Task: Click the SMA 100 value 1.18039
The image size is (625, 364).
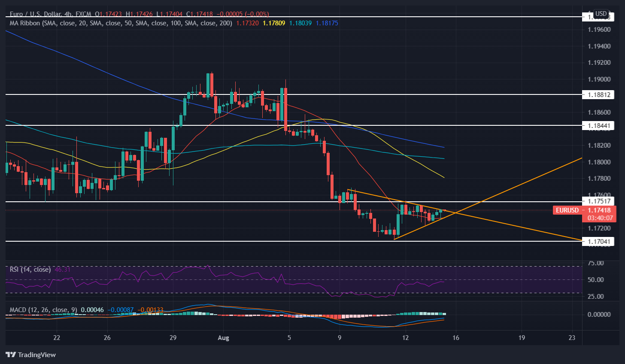Action: 300,23
